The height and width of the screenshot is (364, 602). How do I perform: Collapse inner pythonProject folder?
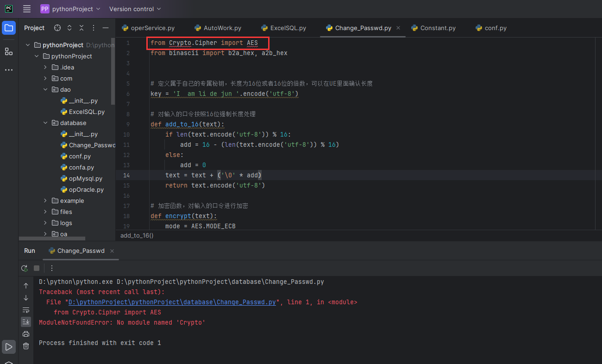click(37, 56)
